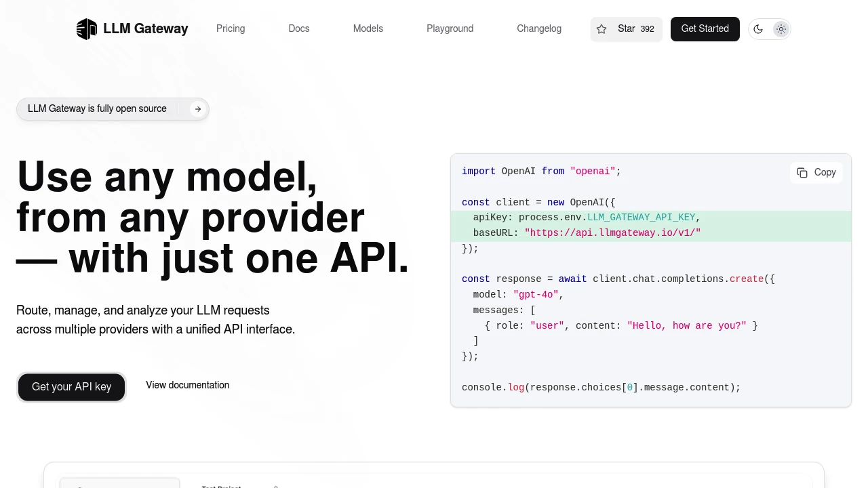The image size is (868, 488).
Task: Click the Get Started button
Action: click(705, 29)
